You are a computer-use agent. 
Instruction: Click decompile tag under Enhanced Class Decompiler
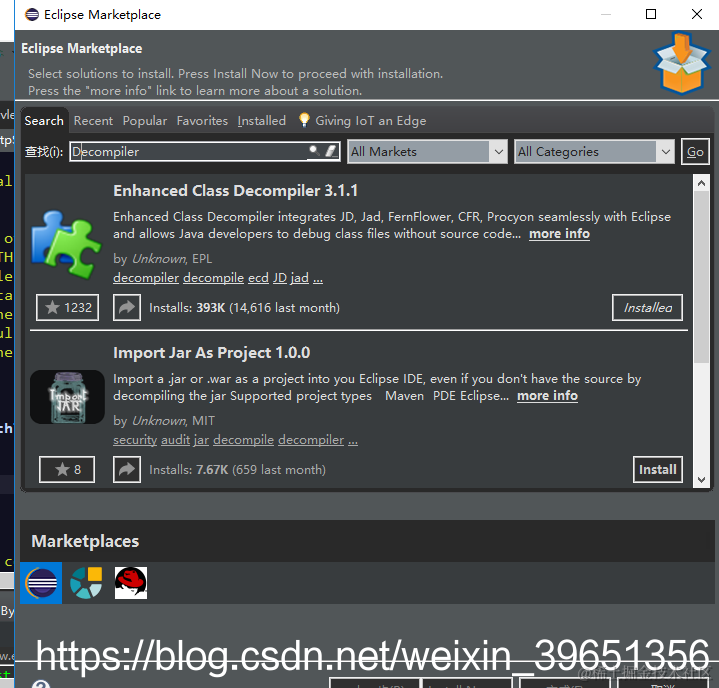(x=213, y=277)
